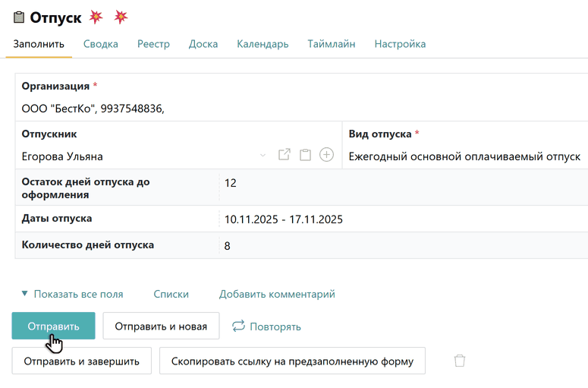Open the Календарь tab
The image size is (588, 388).
[263, 44]
